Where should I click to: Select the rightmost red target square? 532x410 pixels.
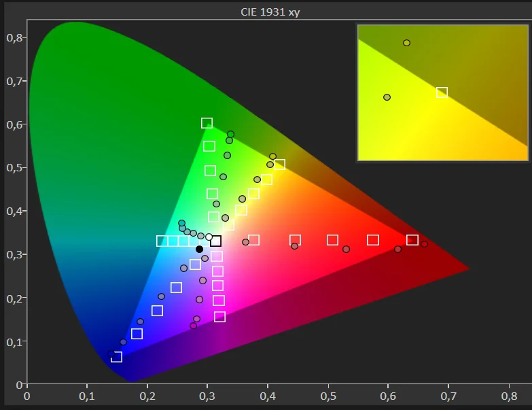tap(412, 239)
